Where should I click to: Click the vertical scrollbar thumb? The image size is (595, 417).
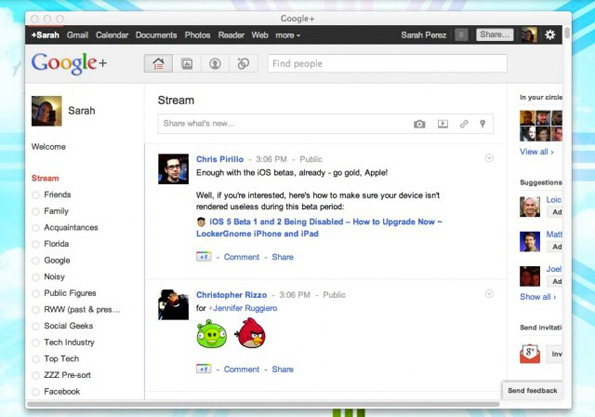click(x=567, y=32)
